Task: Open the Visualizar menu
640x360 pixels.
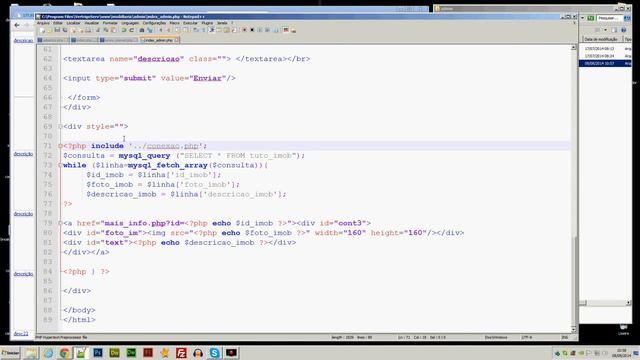Action: 91,23
